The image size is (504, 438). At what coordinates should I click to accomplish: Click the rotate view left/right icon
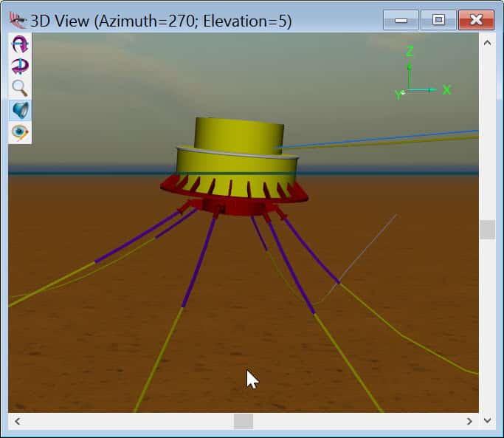pyautogui.click(x=20, y=66)
